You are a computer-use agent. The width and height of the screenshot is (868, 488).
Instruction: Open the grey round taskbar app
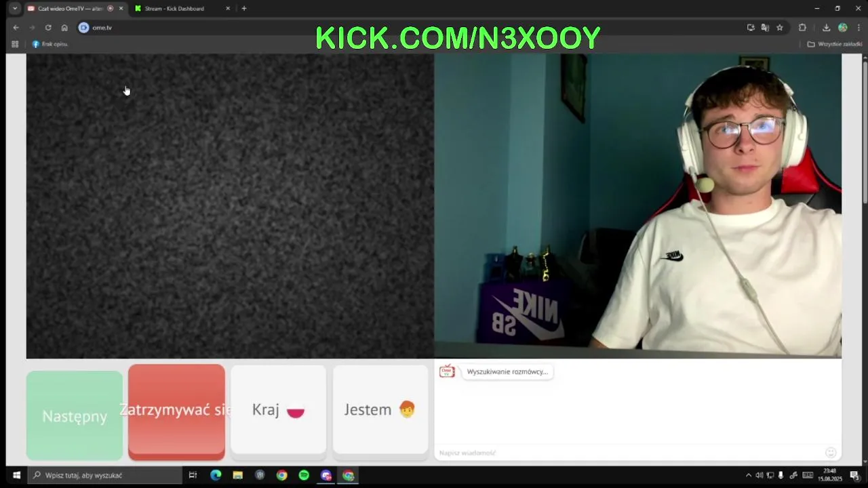click(260, 475)
